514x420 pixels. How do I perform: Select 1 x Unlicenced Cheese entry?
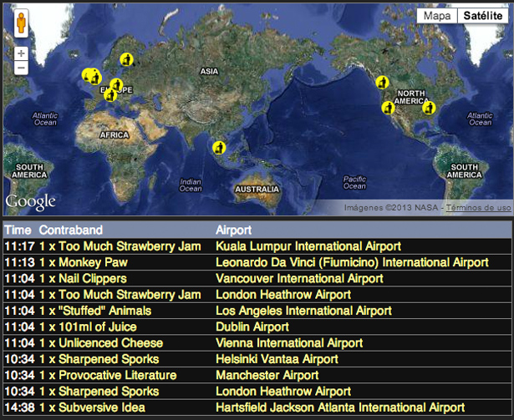point(101,343)
